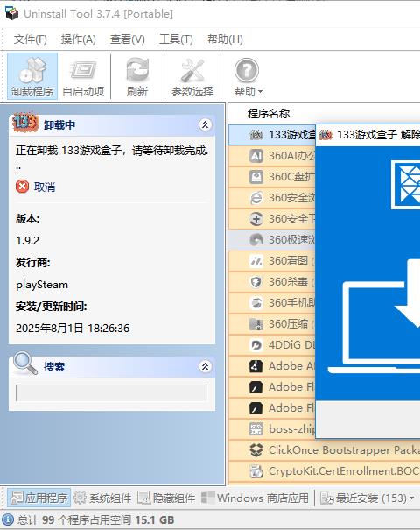Focus the search input field

click(111, 392)
